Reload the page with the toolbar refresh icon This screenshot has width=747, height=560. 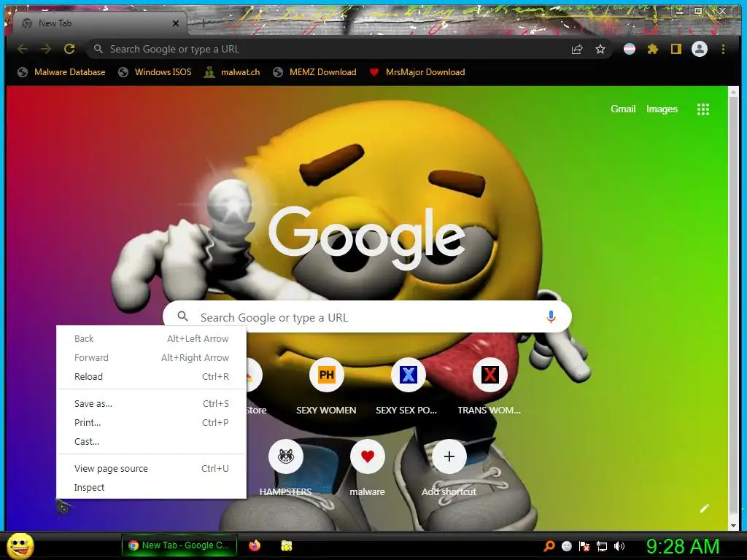(69, 49)
